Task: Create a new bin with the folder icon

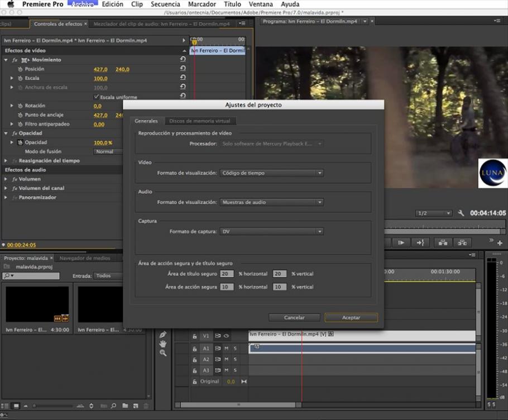Action: tap(125, 404)
